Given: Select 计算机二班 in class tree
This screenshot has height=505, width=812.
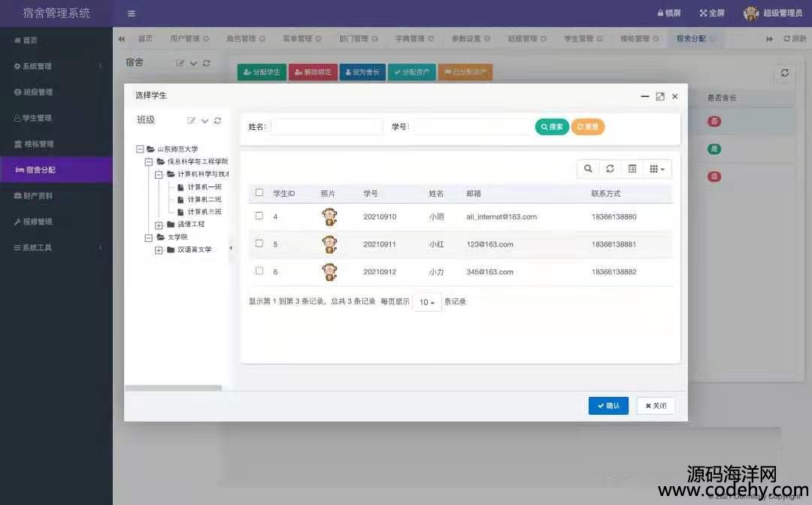Looking at the screenshot, I should pos(205,200).
